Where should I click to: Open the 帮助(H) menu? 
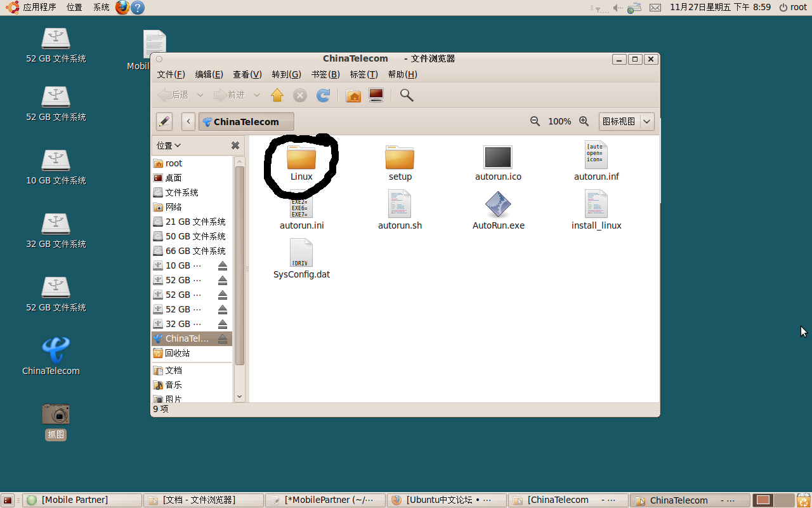402,74
